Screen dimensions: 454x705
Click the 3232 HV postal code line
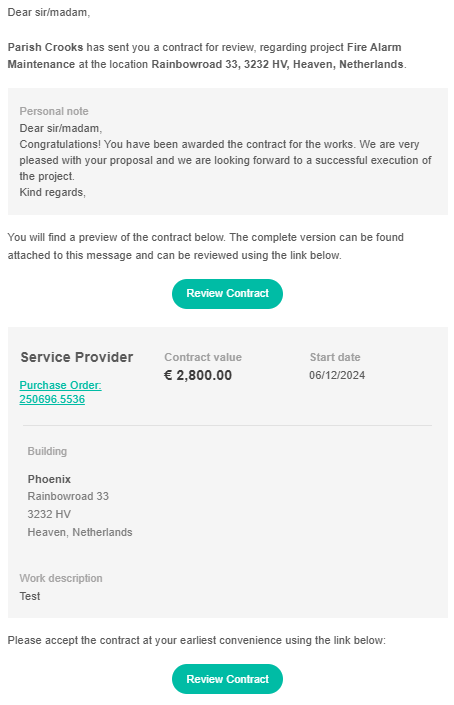[49, 514]
